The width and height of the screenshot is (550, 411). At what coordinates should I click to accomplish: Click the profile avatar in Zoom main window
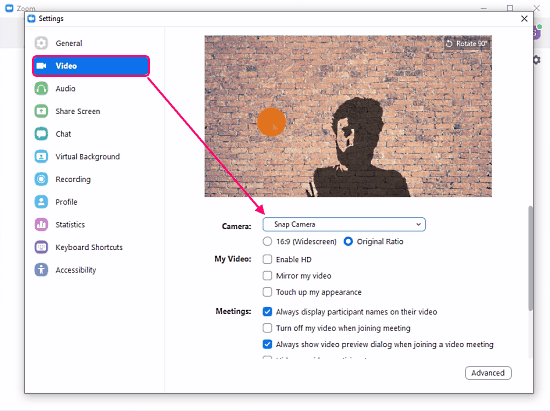pyautogui.click(x=537, y=32)
